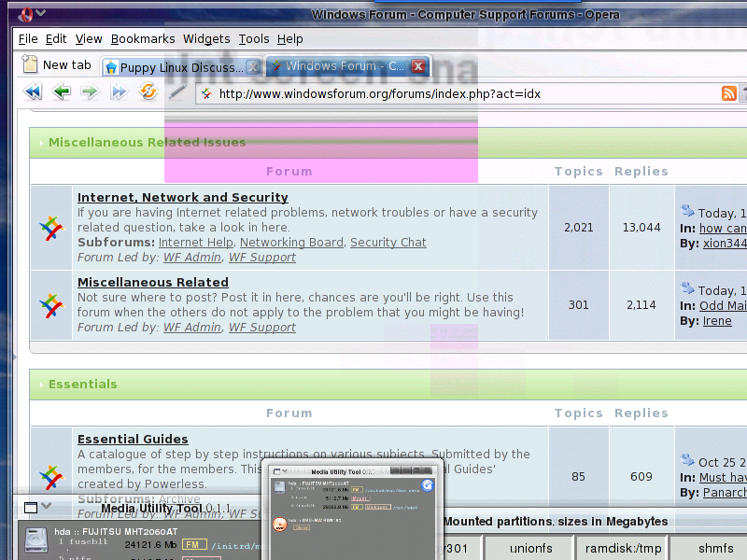The height and width of the screenshot is (560, 747).
Task: Open the Edit menu
Action: tap(56, 39)
